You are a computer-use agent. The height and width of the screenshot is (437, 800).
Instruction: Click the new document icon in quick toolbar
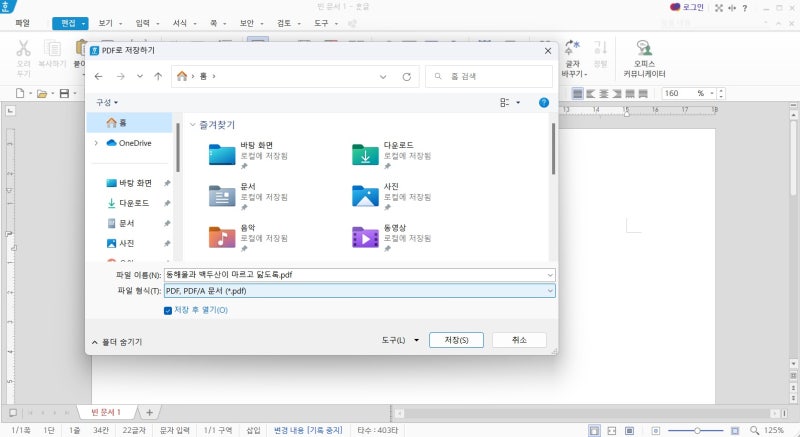pyautogui.click(x=20, y=93)
